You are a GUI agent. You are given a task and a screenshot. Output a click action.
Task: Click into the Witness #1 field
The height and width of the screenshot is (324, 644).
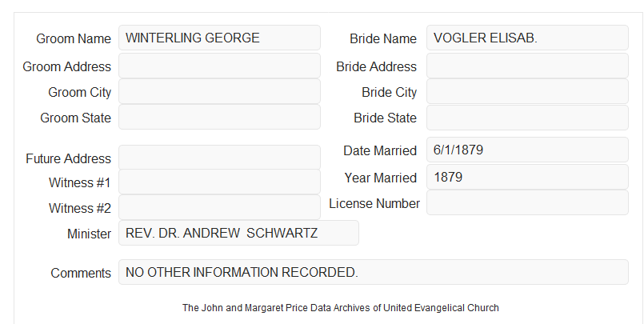[x=219, y=182]
